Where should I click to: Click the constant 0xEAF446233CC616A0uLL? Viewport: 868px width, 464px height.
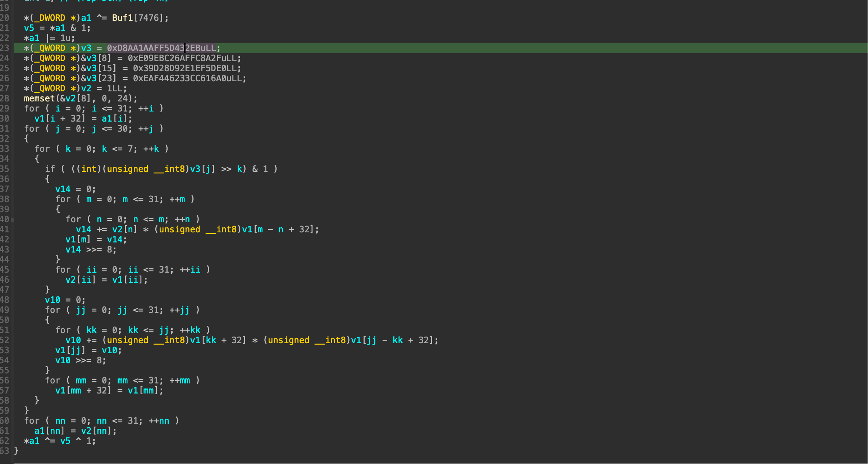click(x=187, y=78)
